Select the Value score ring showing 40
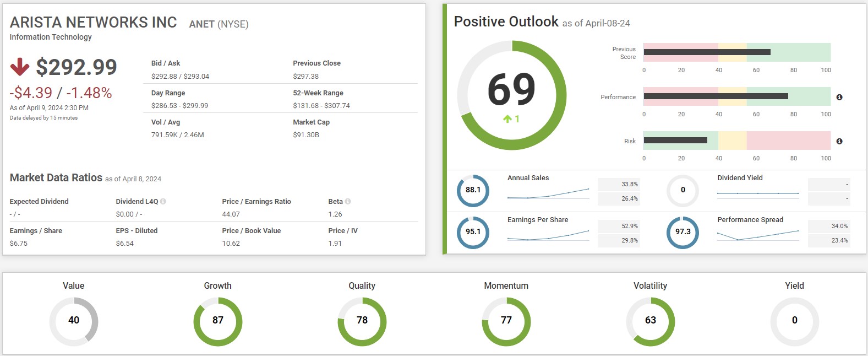The height and width of the screenshot is (356, 868). 74,322
